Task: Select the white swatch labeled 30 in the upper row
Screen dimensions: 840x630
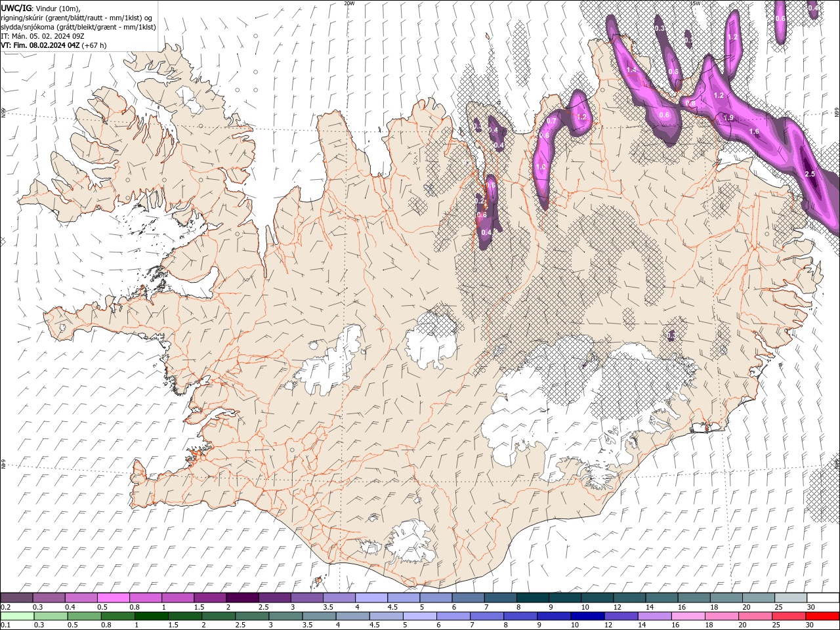Action: pyautogui.click(x=823, y=598)
